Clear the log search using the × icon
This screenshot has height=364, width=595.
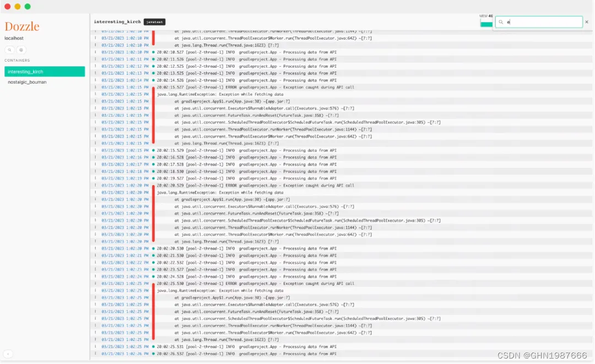click(x=587, y=22)
